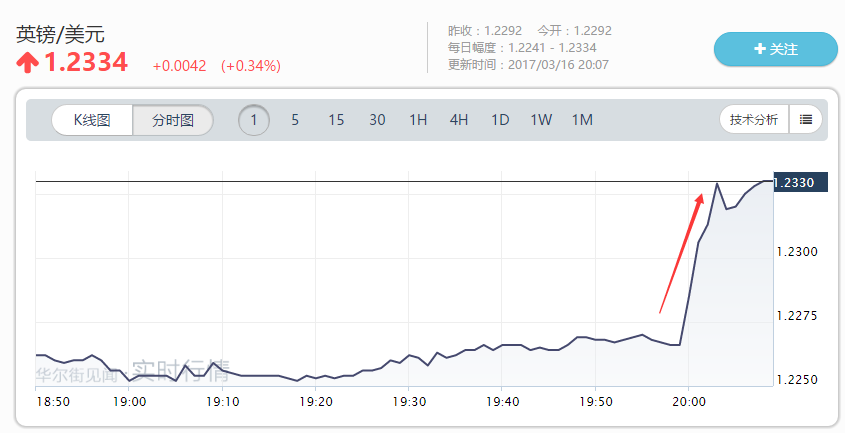
Task: Click the 英镑/美元 currency pair title
Action: 60,34
